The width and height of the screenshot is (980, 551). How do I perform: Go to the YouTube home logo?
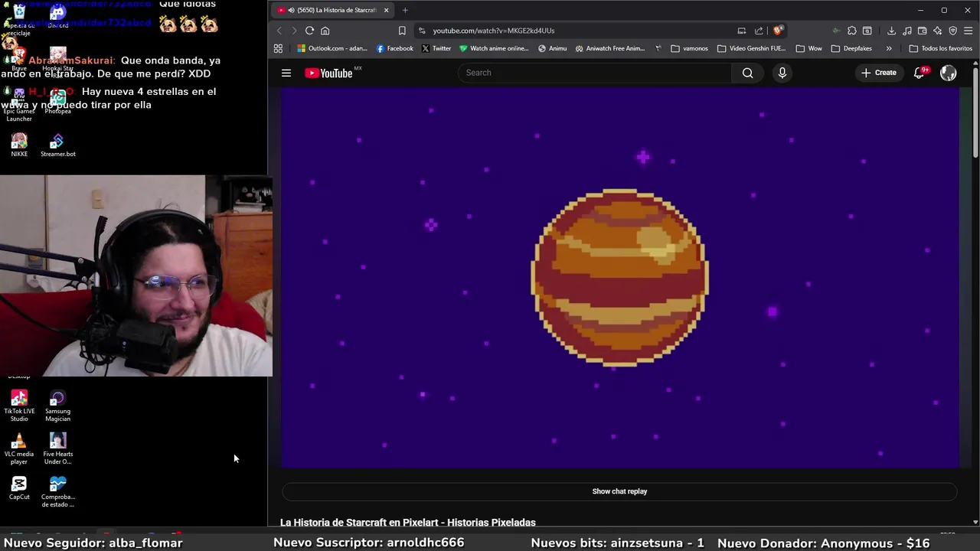tap(328, 73)
